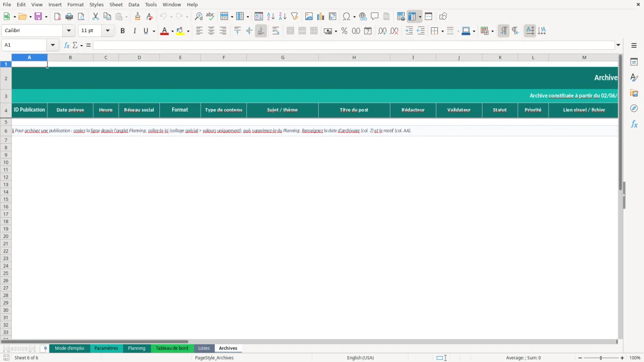The height and width of the screenshot is (362, 644).
Task: Run the spelling check
Action: [210, 17]
